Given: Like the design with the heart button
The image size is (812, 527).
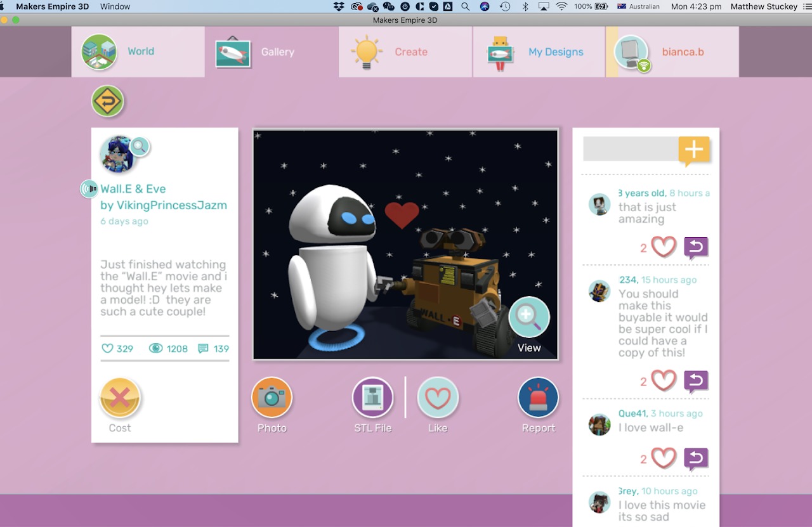Looking at the screenshot, I should [x=438, y=398].
